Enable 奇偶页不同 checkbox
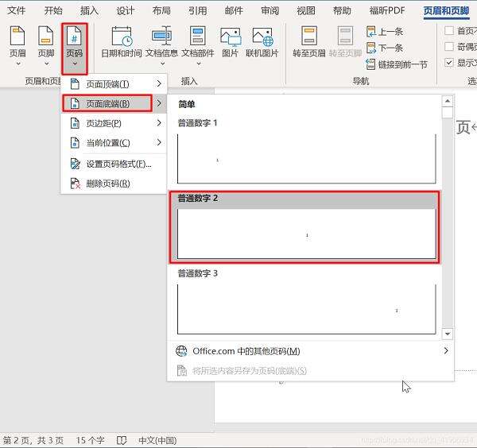 point(450,47)
